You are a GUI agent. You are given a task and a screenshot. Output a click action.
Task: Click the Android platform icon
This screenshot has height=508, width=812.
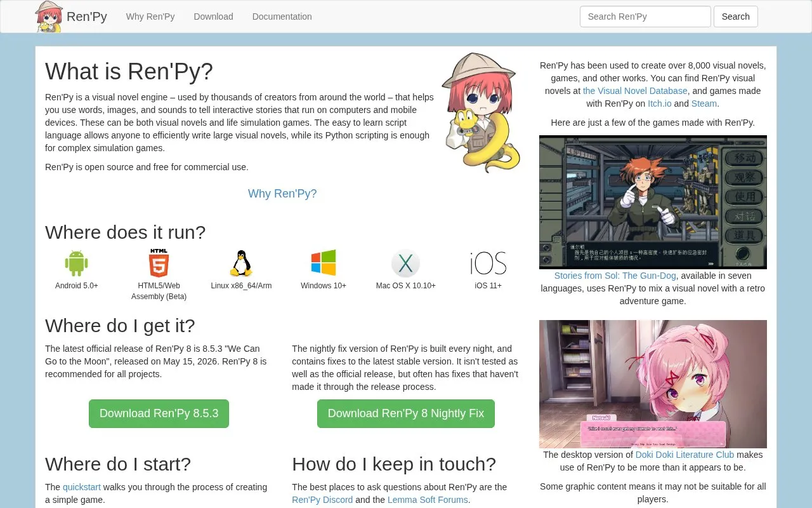coord(76,263)
